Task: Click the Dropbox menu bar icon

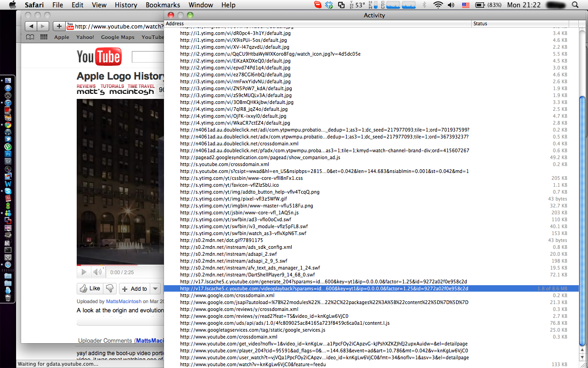Action: coord(329,5)
